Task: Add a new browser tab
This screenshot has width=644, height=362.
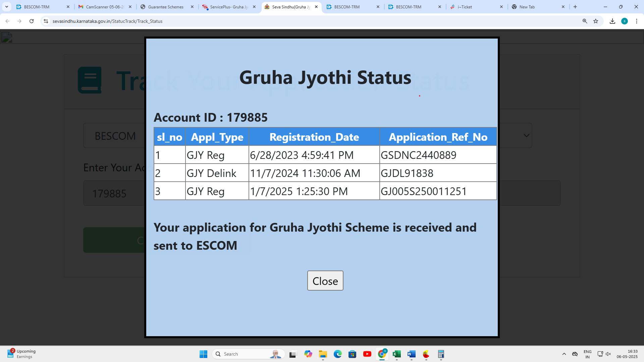Action: pos(575,7)
